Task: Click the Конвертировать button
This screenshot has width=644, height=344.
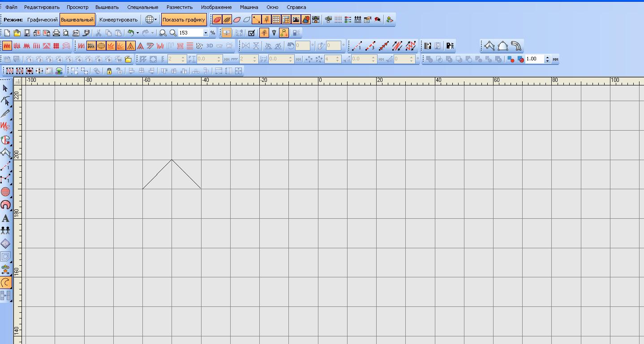Action: click(x=118, y=20)
